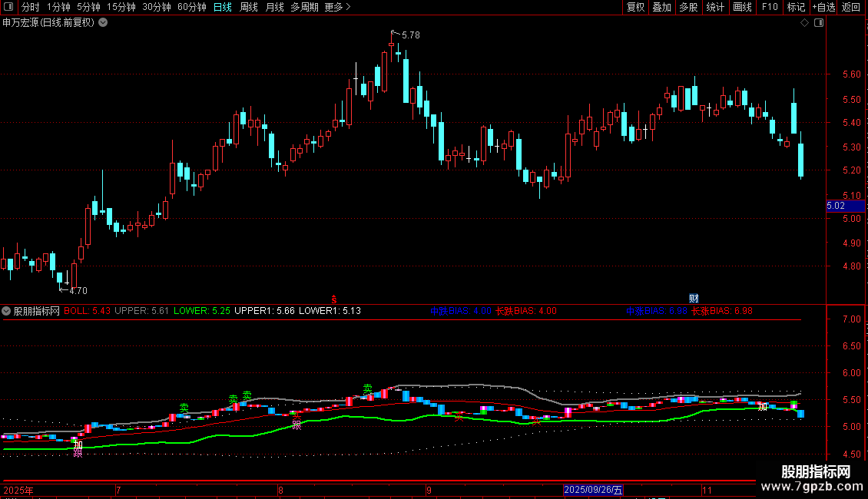868x499 pixels.
Task: Toggle the right info panel icon
Action: (x=819, y=23)
